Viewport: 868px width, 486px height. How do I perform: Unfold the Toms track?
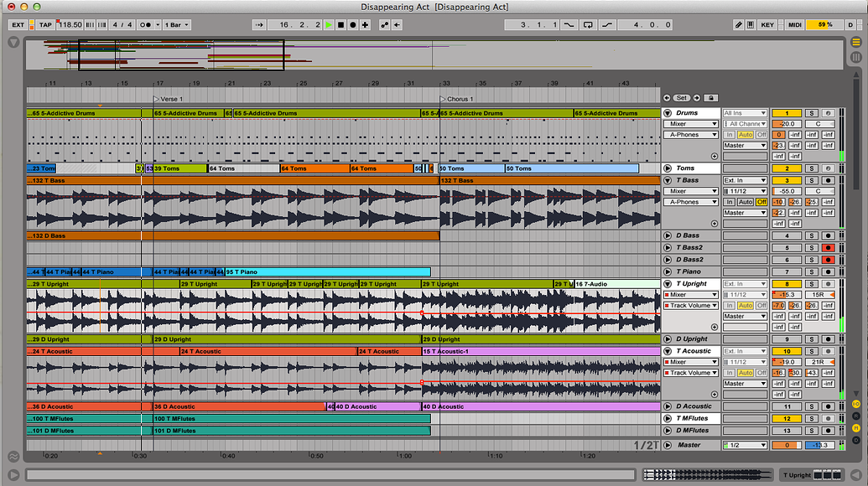click(668, 168)
